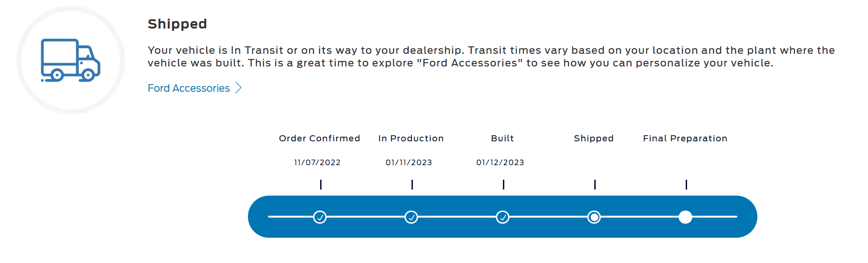Click the Shipped label above timeline
868x263 pixels.
tap(593, 139)
